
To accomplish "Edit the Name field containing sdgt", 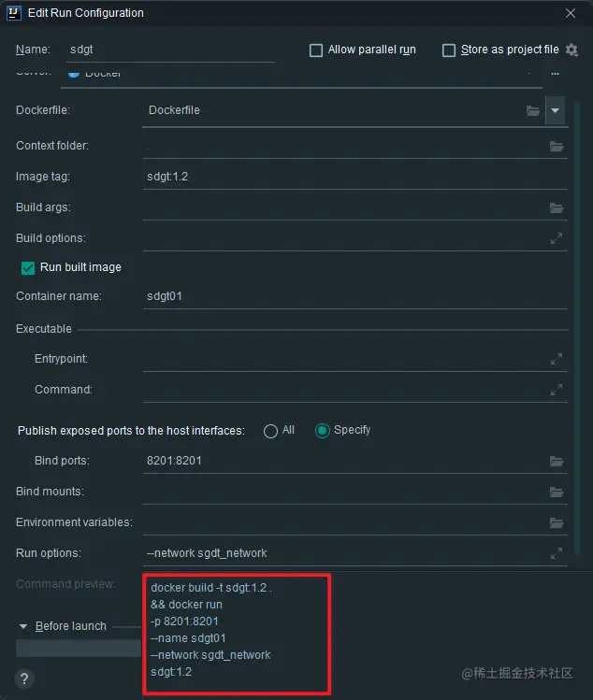I will [170, 50].
